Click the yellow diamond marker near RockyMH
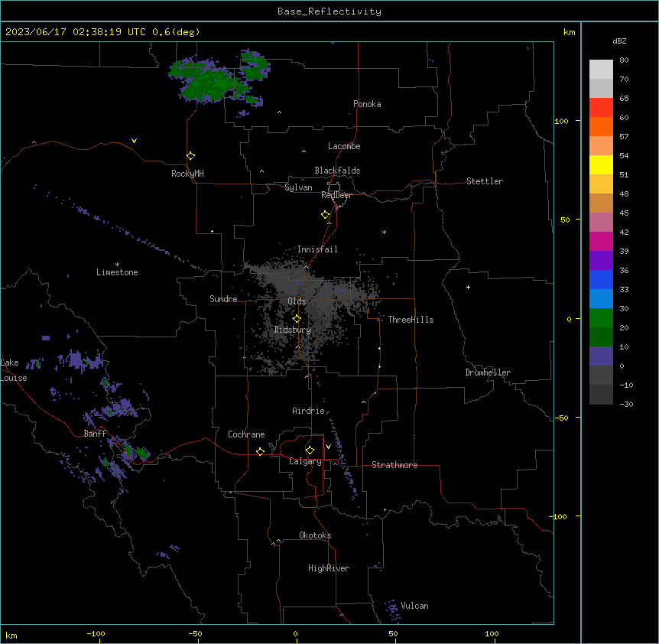The height and width of the screenshot is (644, 659). [x=191, y=156]
